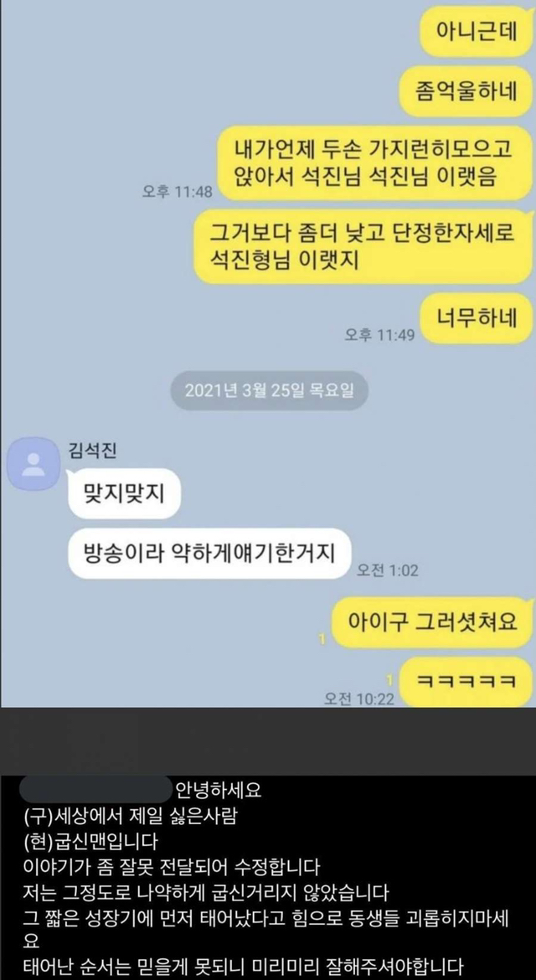Click the 오후 11:49 timestamp
Image resolution: width=536 pixels, height=980 pixels.
pos(379,335)
